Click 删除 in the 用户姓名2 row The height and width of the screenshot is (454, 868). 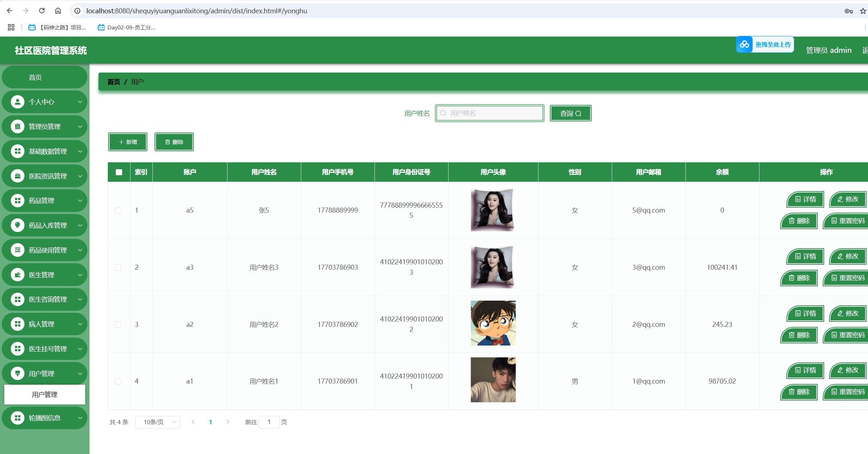tap(799, 335)
